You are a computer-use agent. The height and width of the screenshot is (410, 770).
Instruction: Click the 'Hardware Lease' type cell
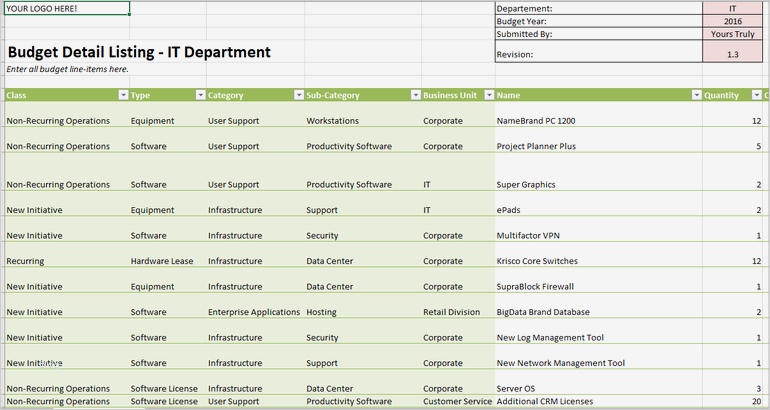pyautogui.click(x=168, y=255)
